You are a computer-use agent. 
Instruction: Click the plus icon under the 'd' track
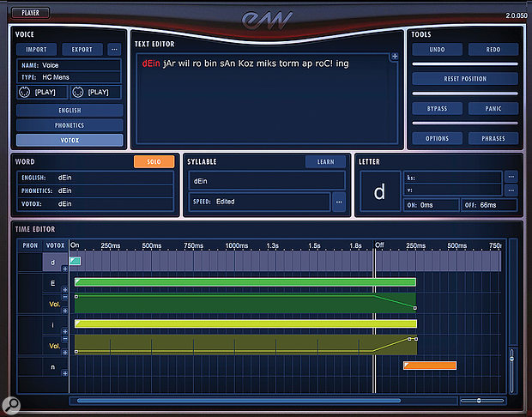(64, 269)
